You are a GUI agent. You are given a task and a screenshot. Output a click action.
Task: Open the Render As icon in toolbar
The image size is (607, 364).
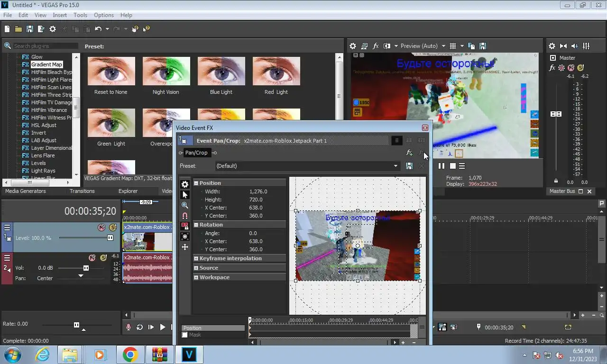pyautogui.click(x=41, y=29)
